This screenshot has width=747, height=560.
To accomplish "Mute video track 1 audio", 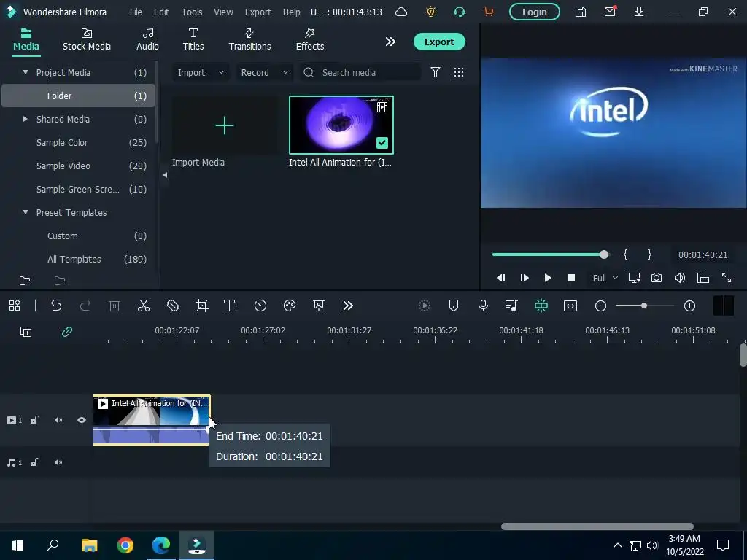I will [58, 420].
